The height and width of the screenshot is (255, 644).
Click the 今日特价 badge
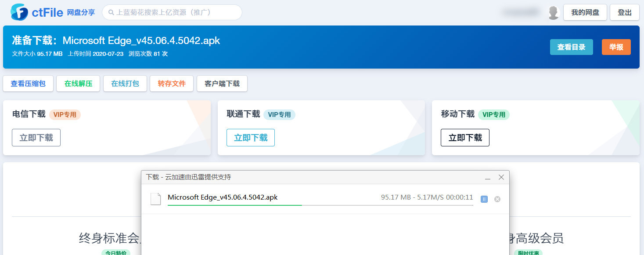tap(116, 253)
